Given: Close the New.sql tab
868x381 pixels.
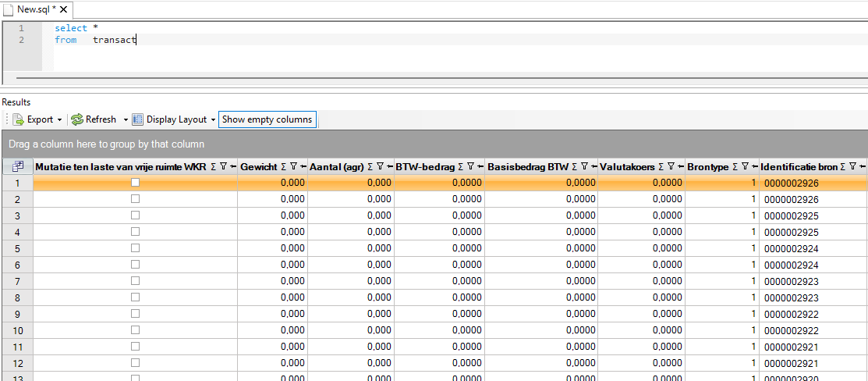Looking at the screenshot, I should click(64, 10).
